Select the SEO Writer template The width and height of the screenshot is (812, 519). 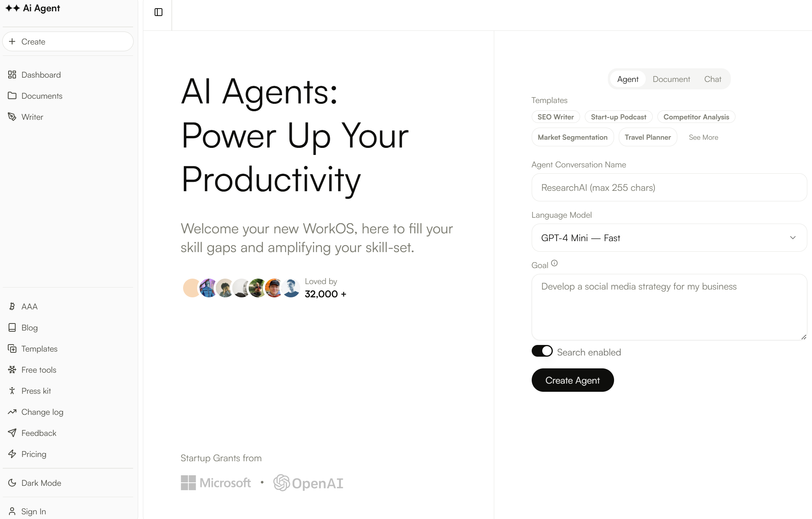555,117
